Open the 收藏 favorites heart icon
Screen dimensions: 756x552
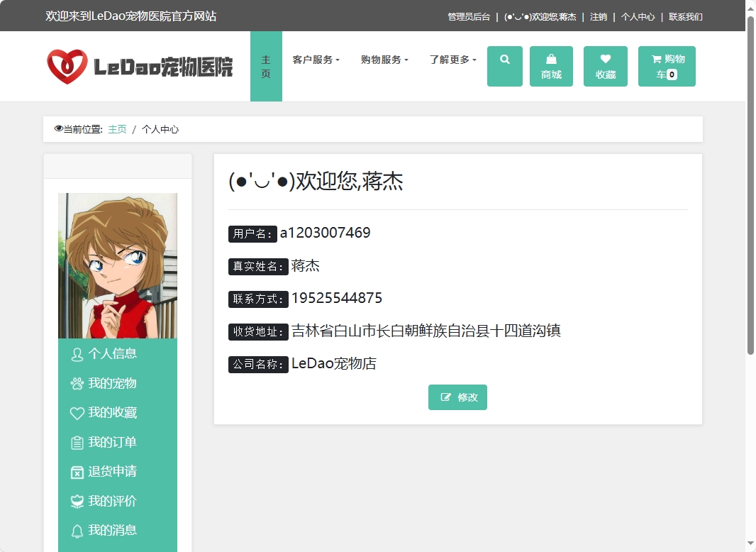605,65
